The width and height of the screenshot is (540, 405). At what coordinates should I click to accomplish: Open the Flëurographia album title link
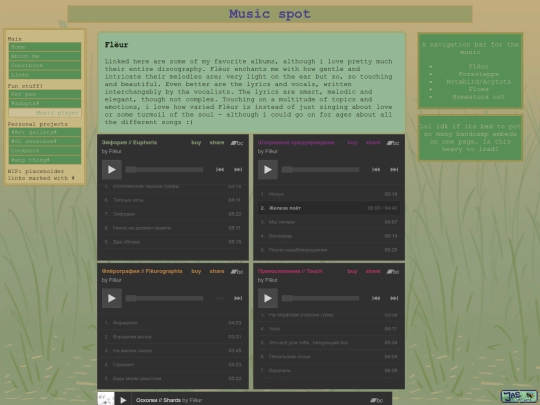142,271
